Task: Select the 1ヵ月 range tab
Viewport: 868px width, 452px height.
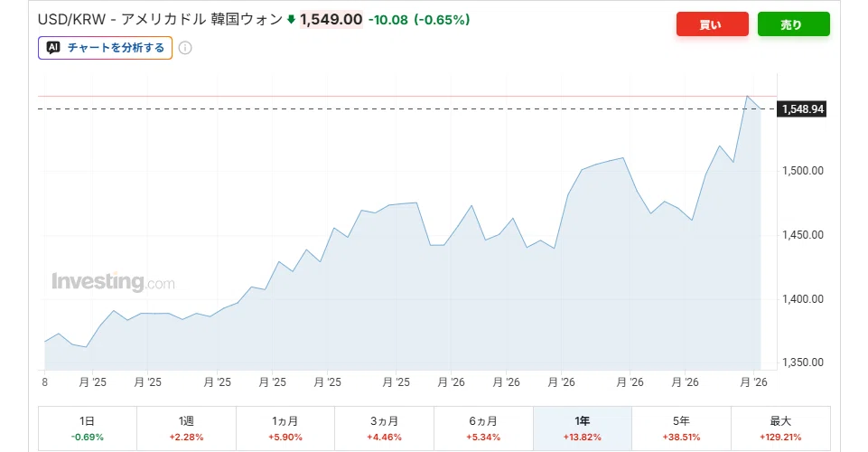Action: pyautogui.click(x=285, y=428)
